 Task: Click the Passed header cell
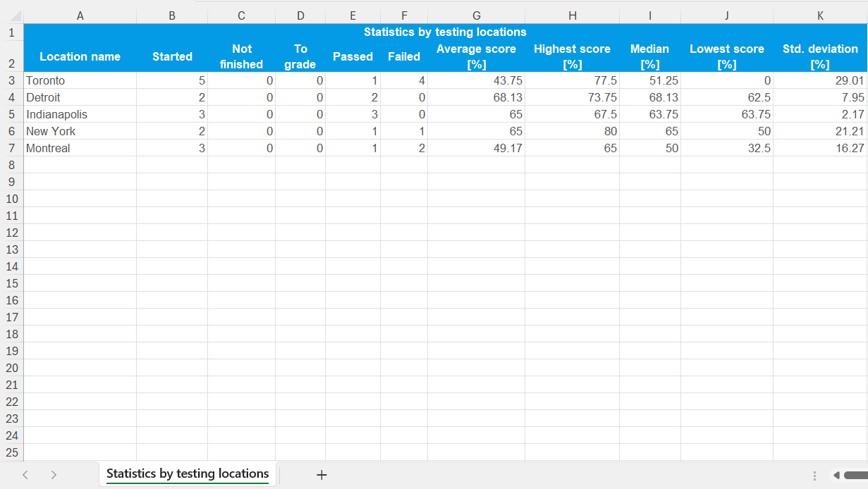tap(353, 56)
